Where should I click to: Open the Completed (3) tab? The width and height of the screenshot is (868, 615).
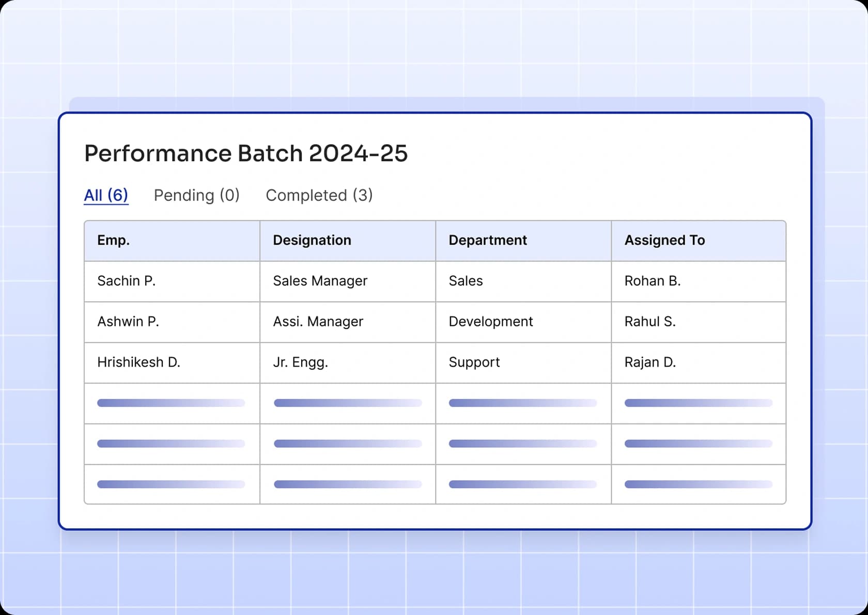(319, 195)
